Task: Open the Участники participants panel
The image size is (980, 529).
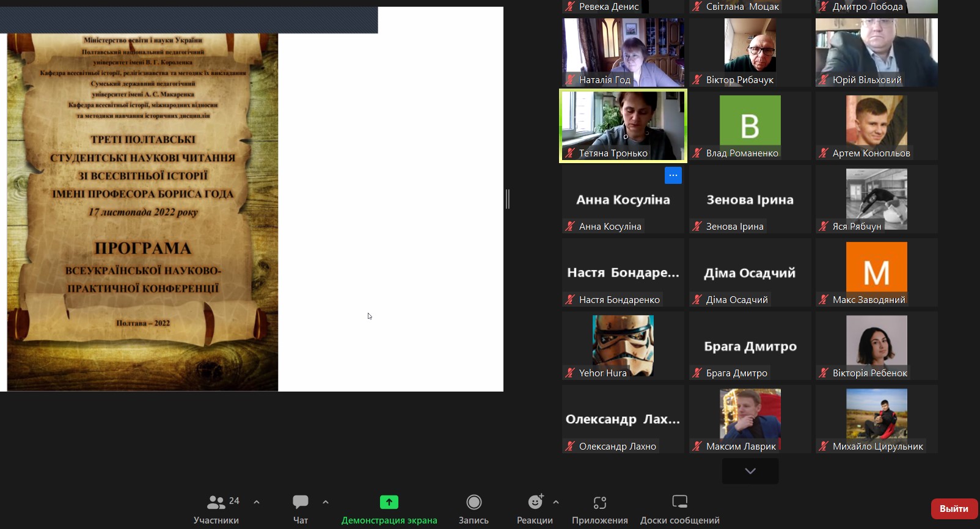Action: click(x=216, y=509)
